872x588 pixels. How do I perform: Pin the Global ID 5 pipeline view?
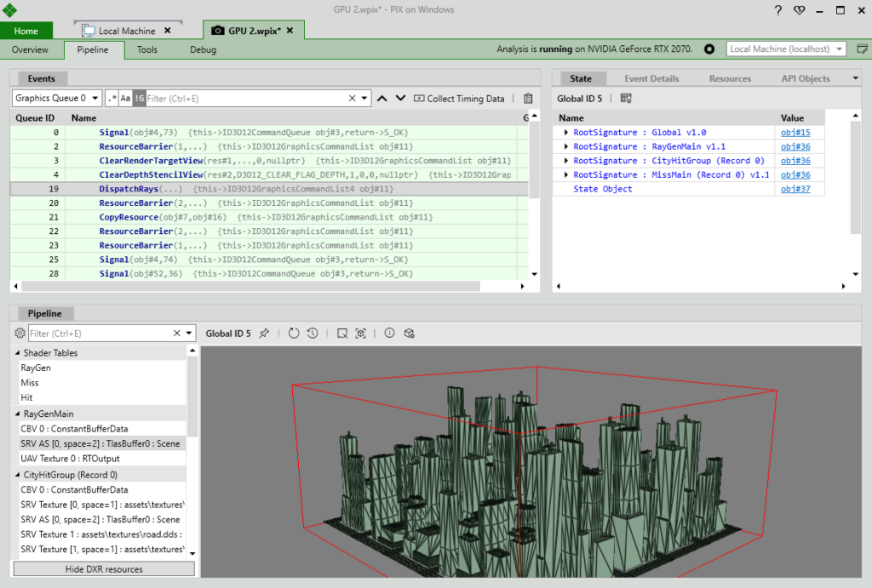264,333
